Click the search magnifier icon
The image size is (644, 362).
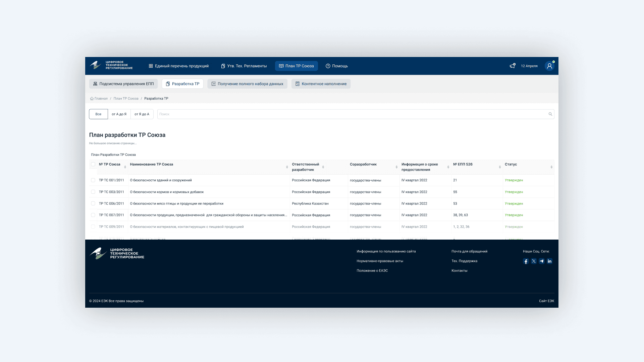(550, 114)
